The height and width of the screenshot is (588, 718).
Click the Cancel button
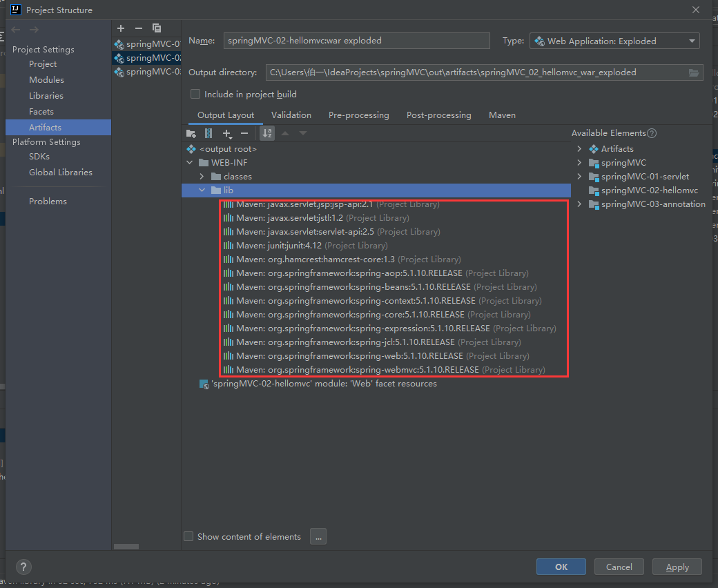619,567
